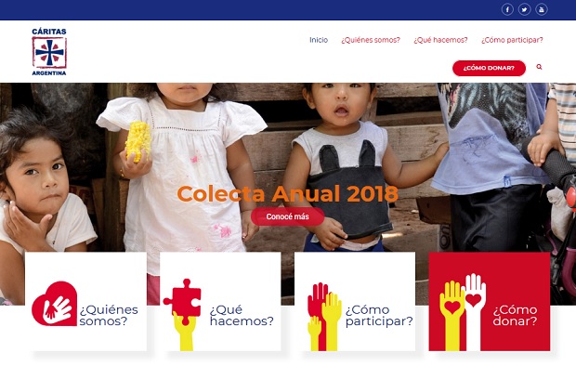Select the ¿Quiénes somos? card text
Viewport: 576px width, 392px height.
tap(109, 315)
